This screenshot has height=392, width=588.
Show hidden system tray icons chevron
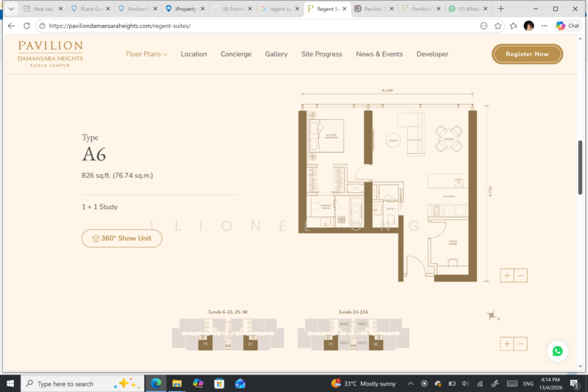click(x=410, y=383)
